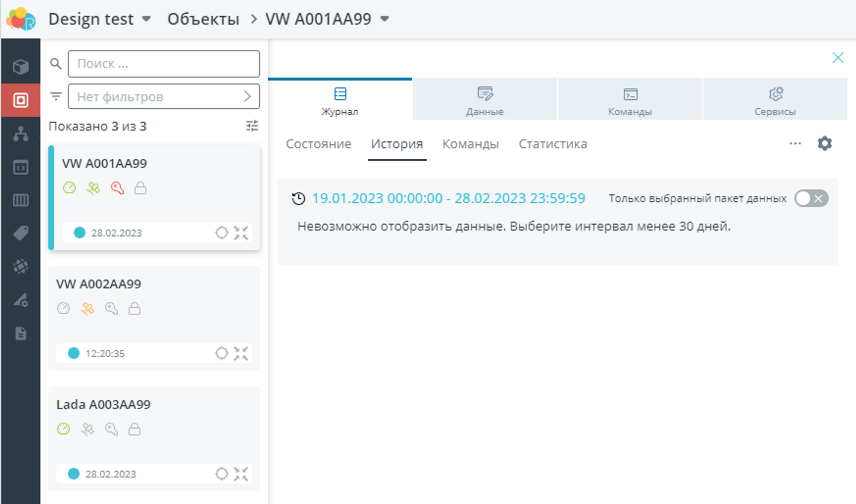Open list display settings sliders icon
Viewport: 856px width, 504px height.
(x=252, y=126)
